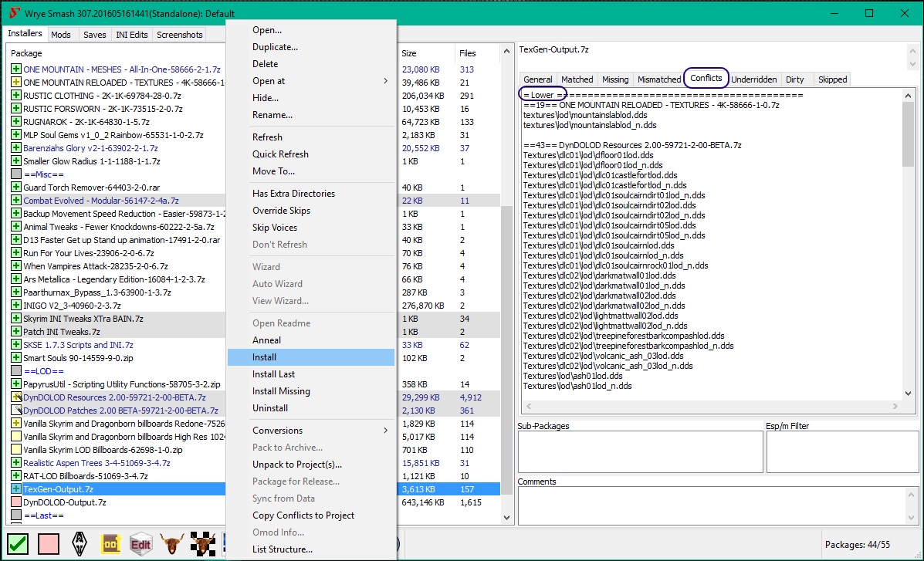Image resolution: width=924 pixels, height=561 pixels.
Task: Toggle checkbox for ONE MOUNTAIN - MESHES package
Action: (16, 69)
